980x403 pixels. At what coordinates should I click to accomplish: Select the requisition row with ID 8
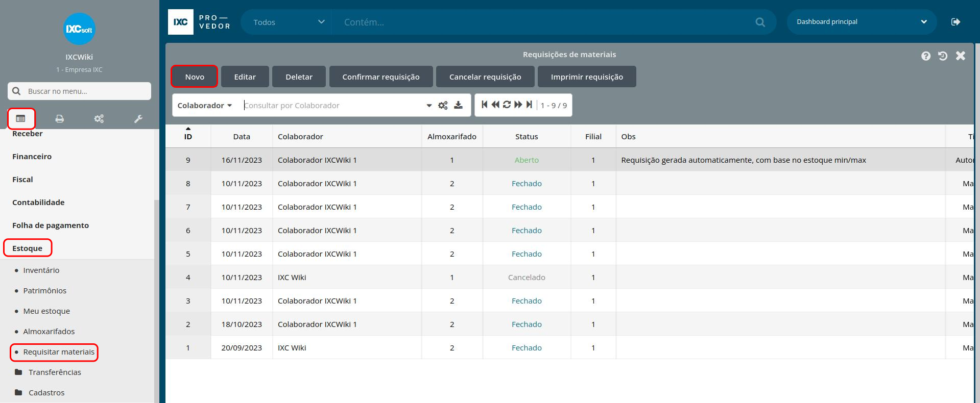[569, 183]
